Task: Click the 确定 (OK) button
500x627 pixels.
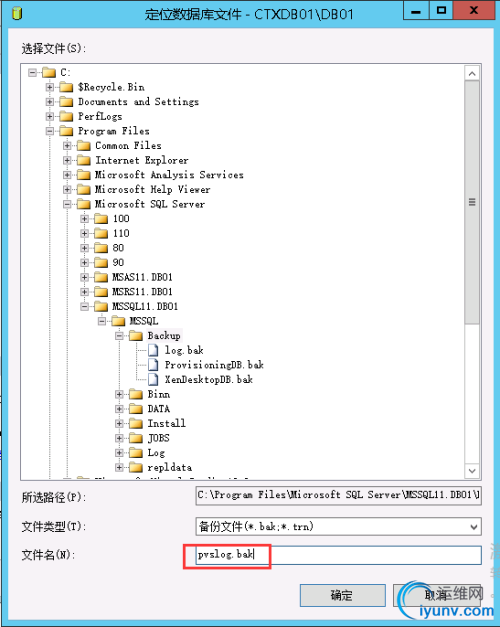Action: click(342, 595)
